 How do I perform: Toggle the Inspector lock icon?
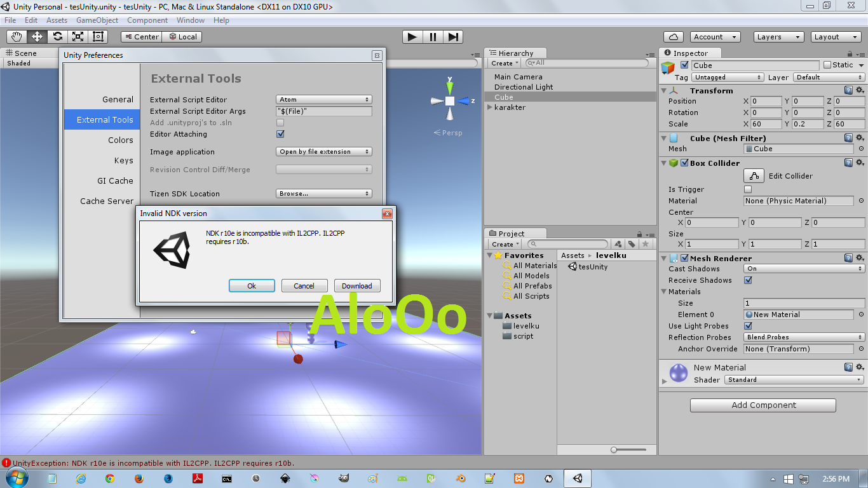click(850, 53)
